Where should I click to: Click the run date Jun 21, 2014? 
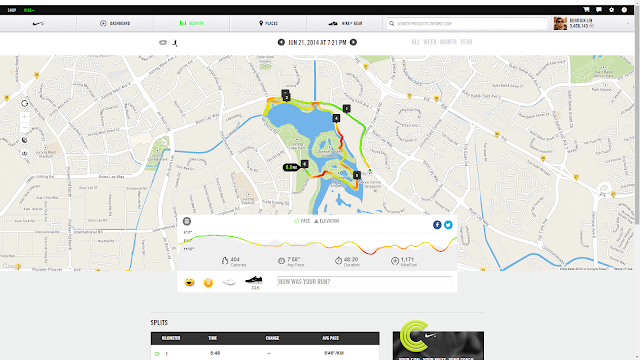coord(317,42)
